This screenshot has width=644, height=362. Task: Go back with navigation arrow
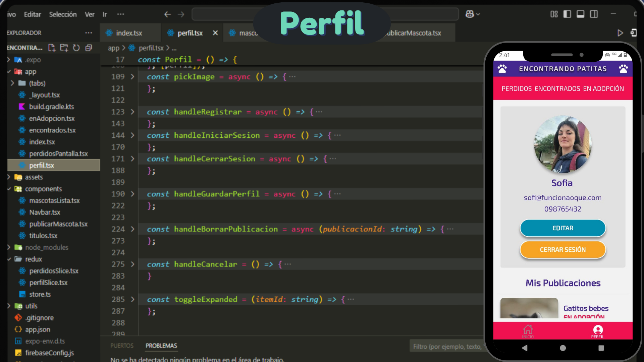click(x=167, y=14)
